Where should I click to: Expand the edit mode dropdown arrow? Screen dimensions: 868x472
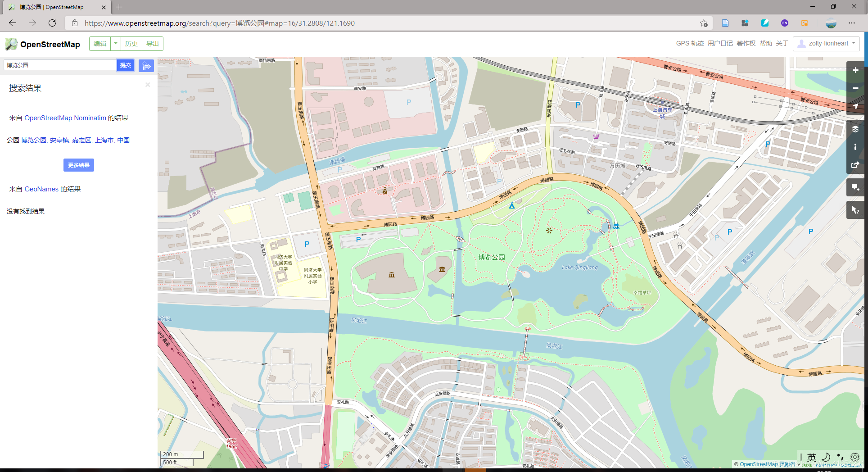(115, 43)
